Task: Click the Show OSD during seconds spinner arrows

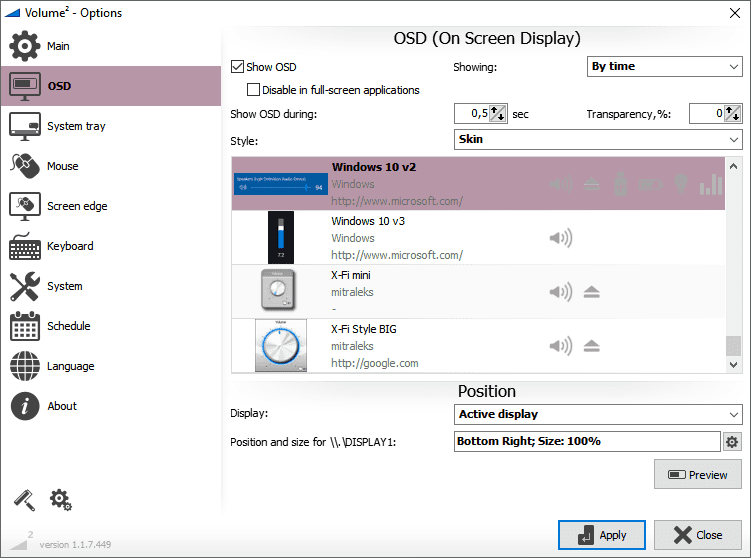Action: [x=498, y=114]
